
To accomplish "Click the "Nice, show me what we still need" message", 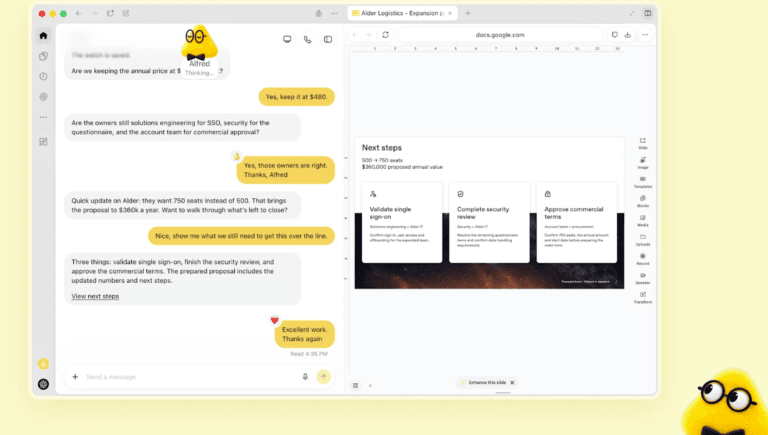I will (x=241, y=236).
